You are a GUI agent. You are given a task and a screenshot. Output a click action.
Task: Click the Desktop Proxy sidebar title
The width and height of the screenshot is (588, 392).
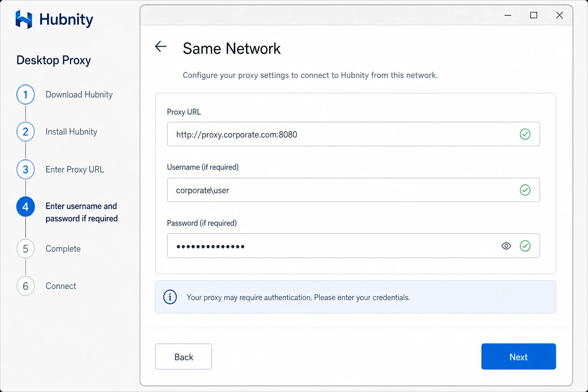coord(54,60)
